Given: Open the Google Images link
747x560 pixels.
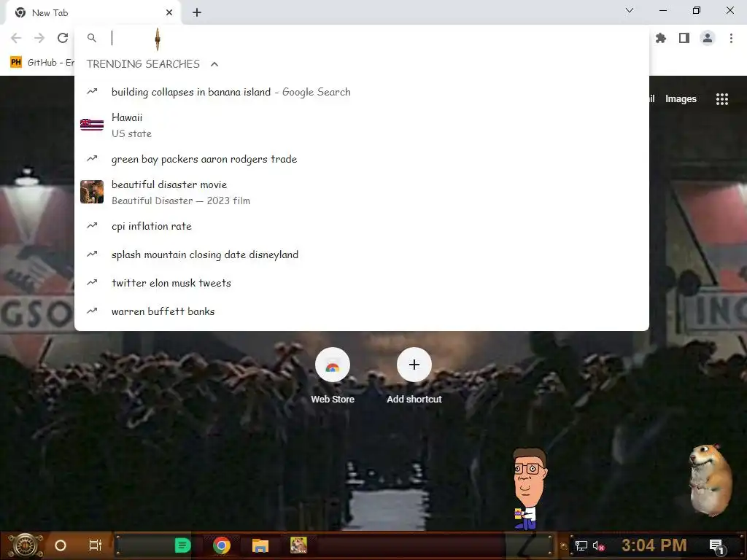Looking at the screenshot, I should 681,99.
